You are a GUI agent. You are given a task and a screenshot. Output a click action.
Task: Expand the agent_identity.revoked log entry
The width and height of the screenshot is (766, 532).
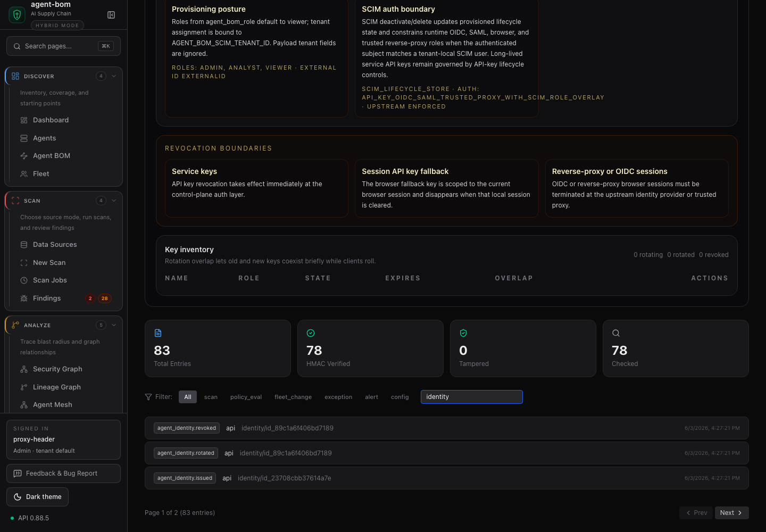(x=447, y=428)
